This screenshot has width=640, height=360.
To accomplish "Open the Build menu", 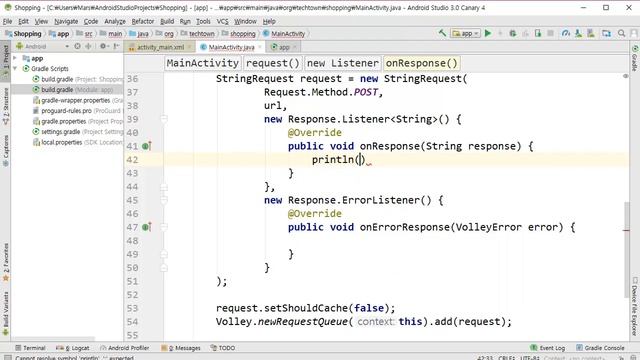I will (x=167, y=21).
